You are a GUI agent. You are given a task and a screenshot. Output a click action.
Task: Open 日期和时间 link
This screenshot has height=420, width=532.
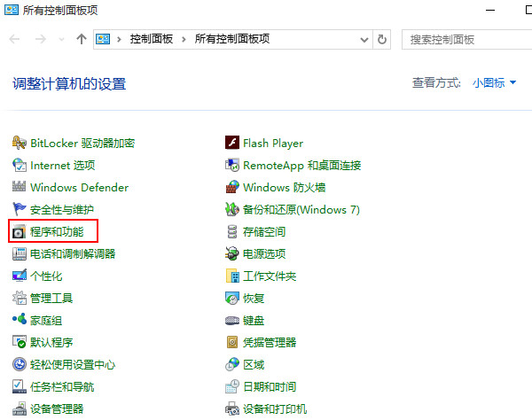pos(270,386)
